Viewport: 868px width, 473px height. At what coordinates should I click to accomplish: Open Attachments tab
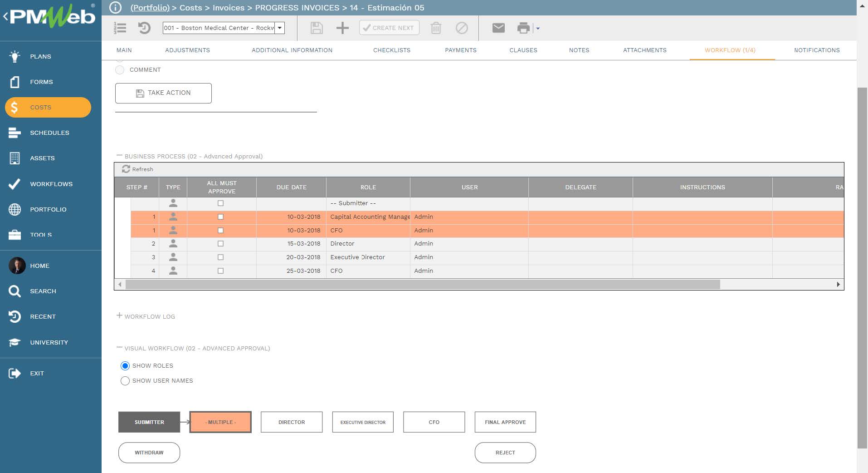click(x=645, y=50)
